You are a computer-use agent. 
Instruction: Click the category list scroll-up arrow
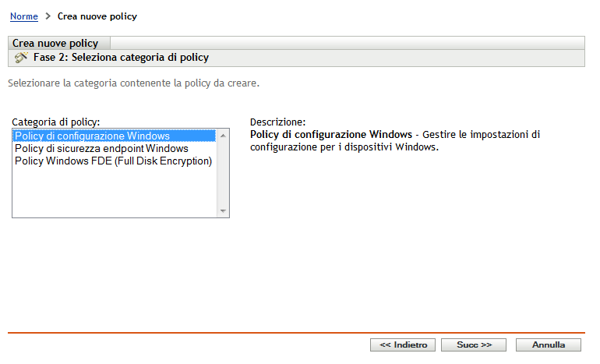click(224, 136)
